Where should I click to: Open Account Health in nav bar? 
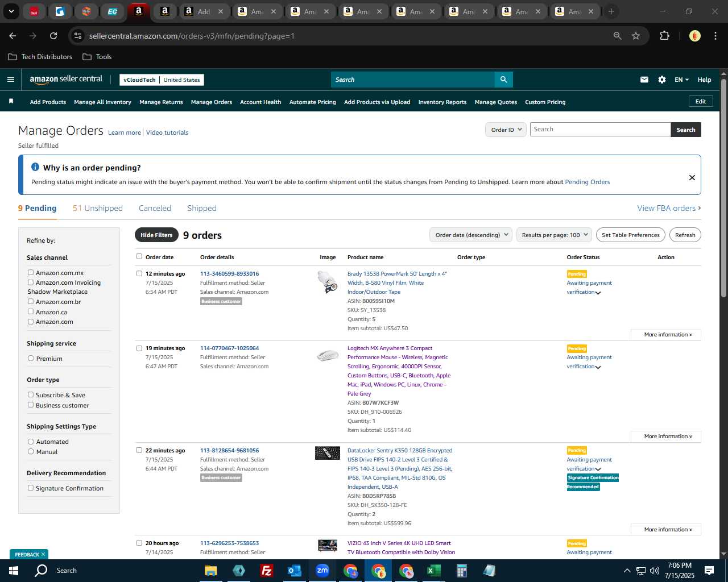[x=260, y=102]
